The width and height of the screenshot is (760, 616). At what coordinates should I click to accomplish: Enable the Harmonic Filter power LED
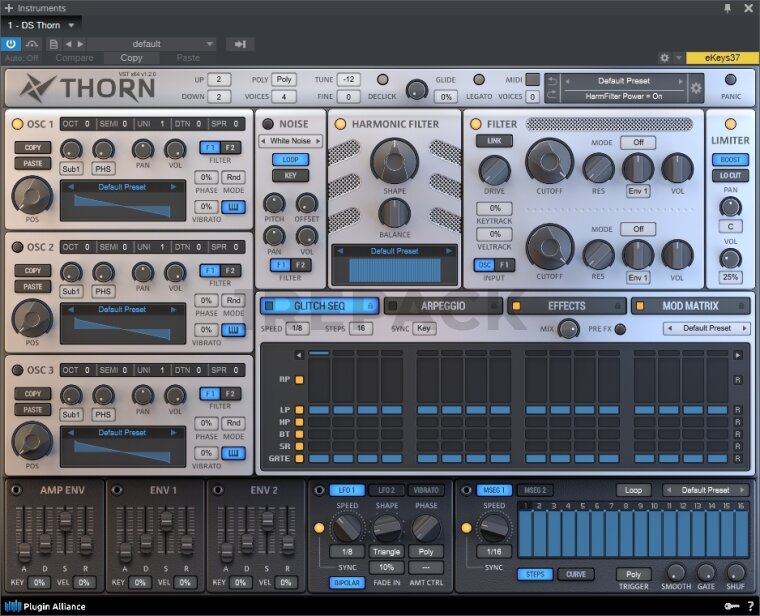click(x=340, y=124)
